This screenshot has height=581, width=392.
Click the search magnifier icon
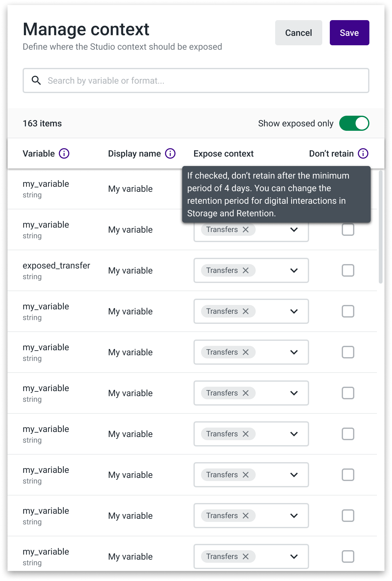[36, 80]
